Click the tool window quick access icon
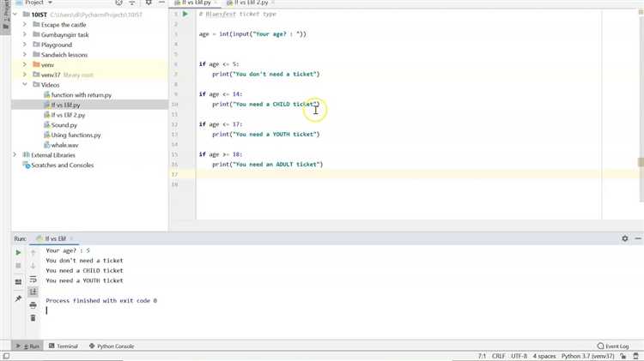Screen dimensions: 644x361 click(x=6, y=356)
